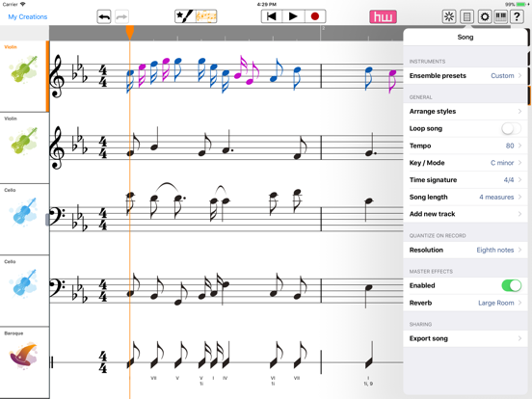
Task: Select the second Violin track
Action: pos(24,147)
